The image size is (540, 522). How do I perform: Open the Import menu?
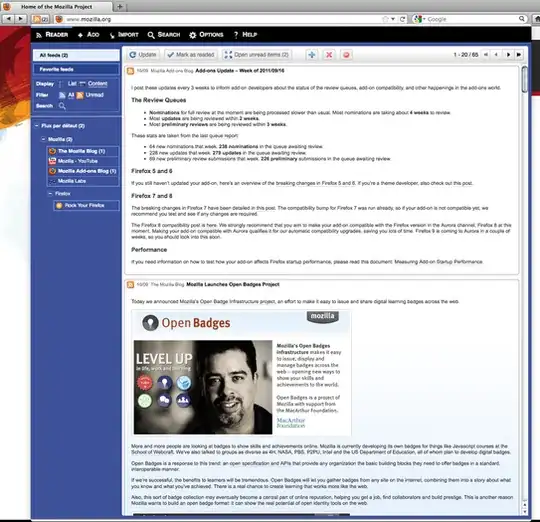tap(124, 34)
